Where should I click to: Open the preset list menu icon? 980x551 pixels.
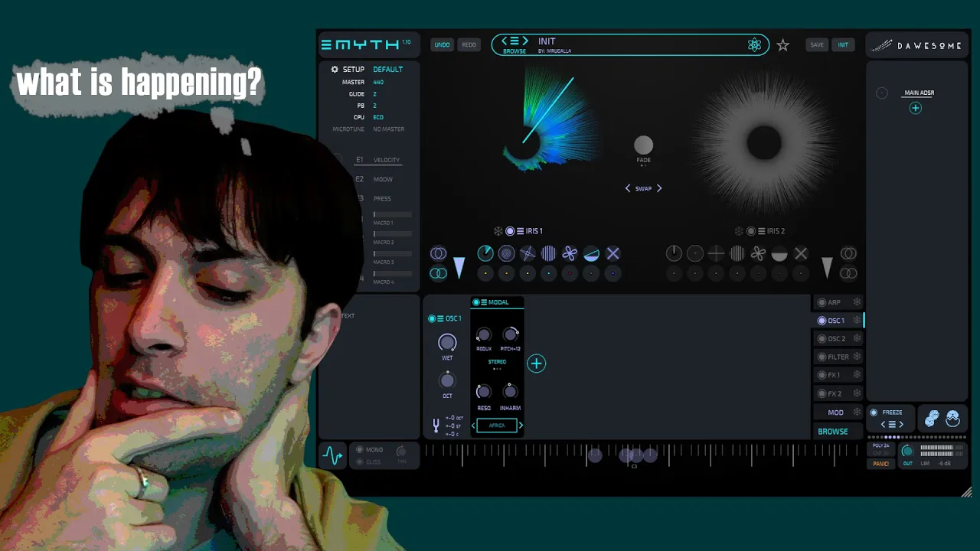[x=514, y=41]
